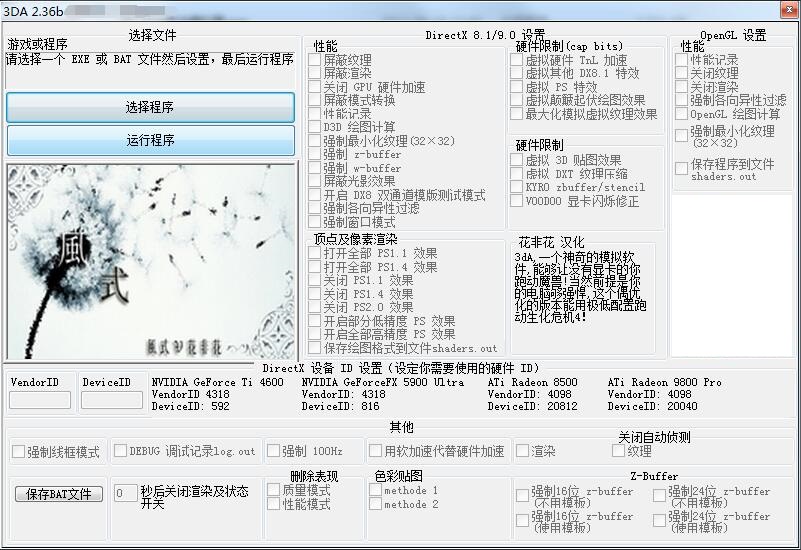The height and width of the screenshot is (550, 801).
Task: Enable 强制16位 z-buffer (使用模板)
Action: (522, 520)
